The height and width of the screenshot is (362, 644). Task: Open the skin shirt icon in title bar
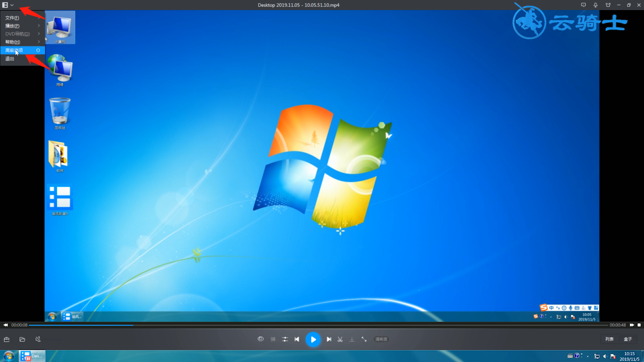pyautogui.click(x=608, y=5)
